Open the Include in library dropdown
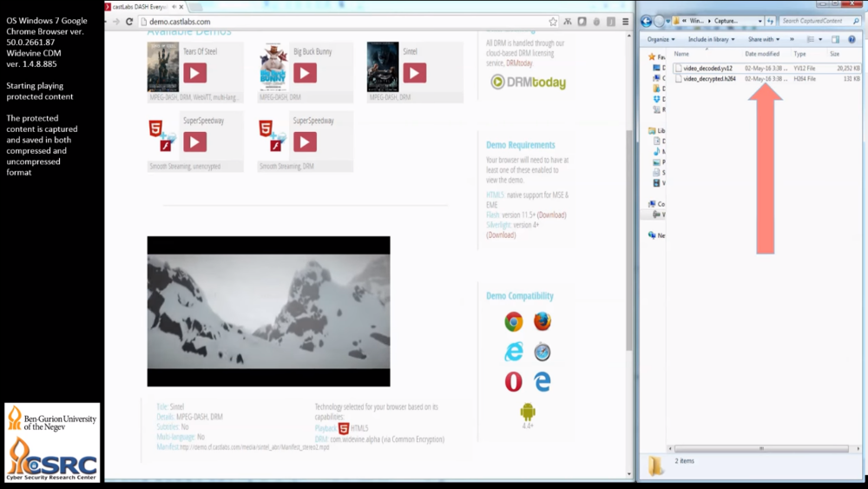The width and height of the screenshot is (868, 489). coord(711,39)
